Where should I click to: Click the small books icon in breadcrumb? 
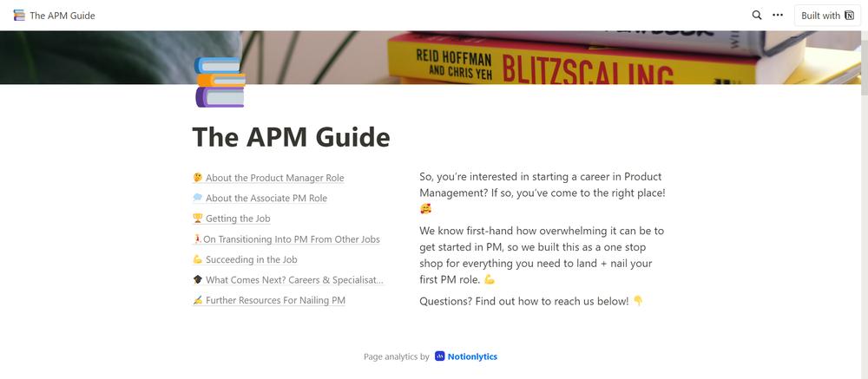(x=19, y=16)
